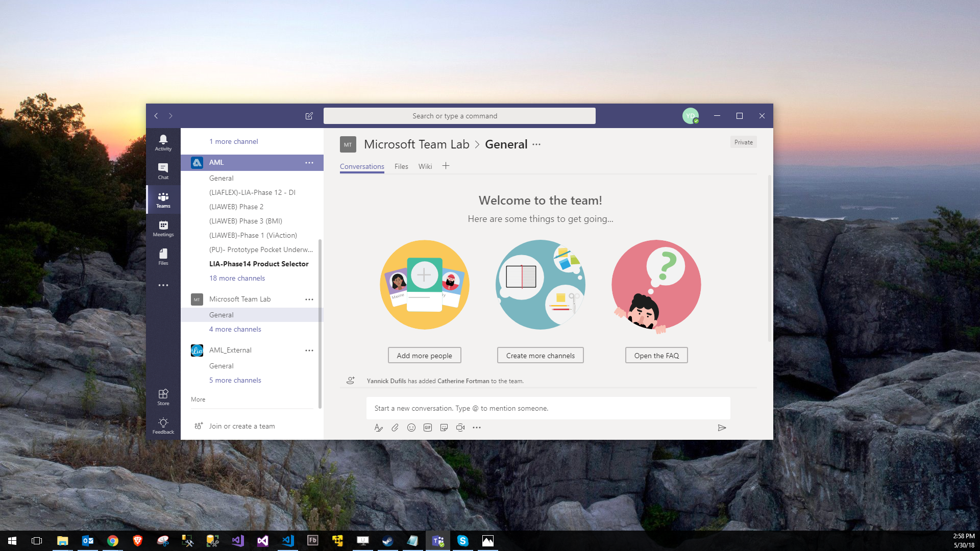Click the conversation message input field
Screen dimensions: 980x551
coord(549,408)
